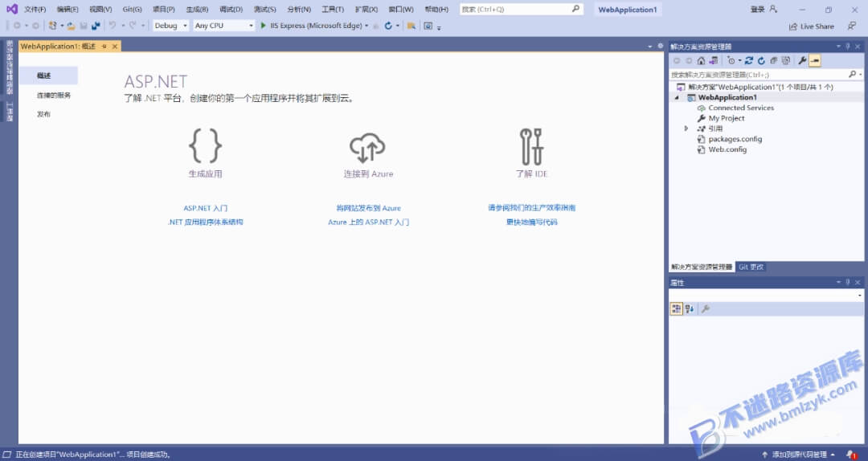Click 添加到源代码管理 in status bar
This screenshot has height=461, width=868.
coord(799,455)
